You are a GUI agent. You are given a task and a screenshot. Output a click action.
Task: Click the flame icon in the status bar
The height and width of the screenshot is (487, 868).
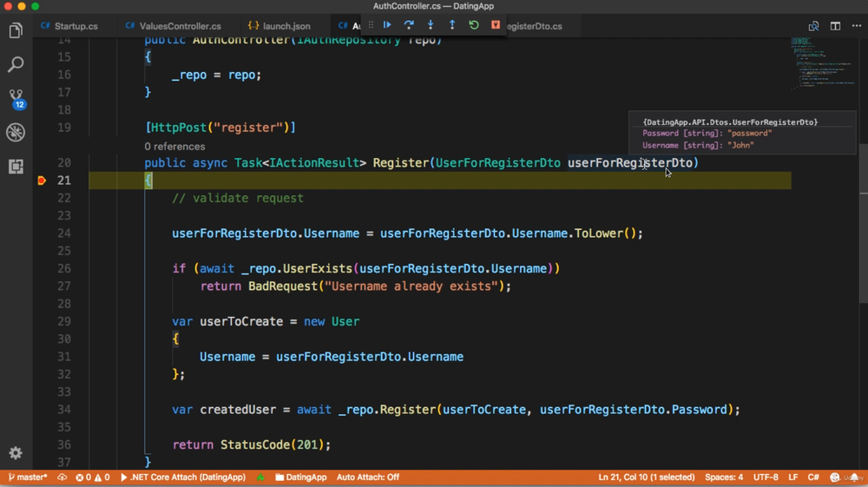tap(260, 477)
